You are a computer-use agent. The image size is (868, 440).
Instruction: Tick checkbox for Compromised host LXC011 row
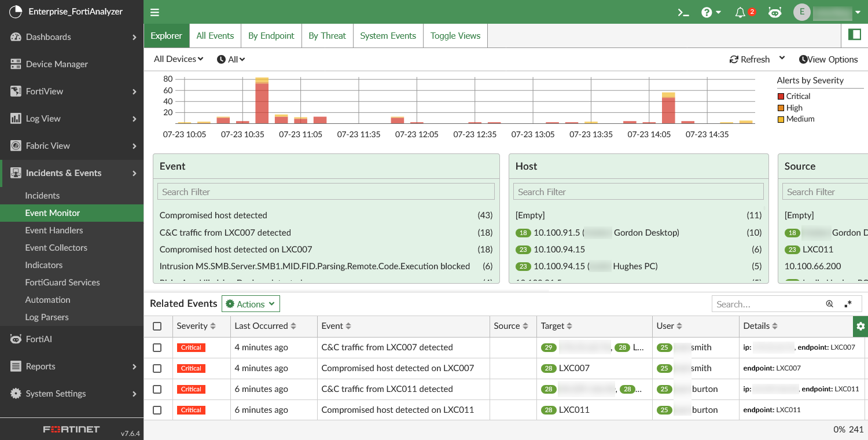pos(157,410)
